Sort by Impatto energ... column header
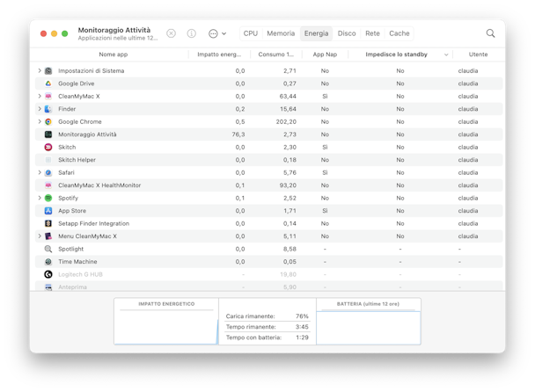This screenshot has height=392, width=535. 219,54
